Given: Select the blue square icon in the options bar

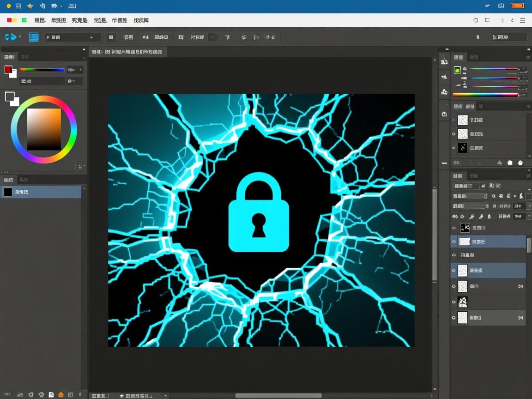Looking at the screenshot, I should (x=34, y=37).
